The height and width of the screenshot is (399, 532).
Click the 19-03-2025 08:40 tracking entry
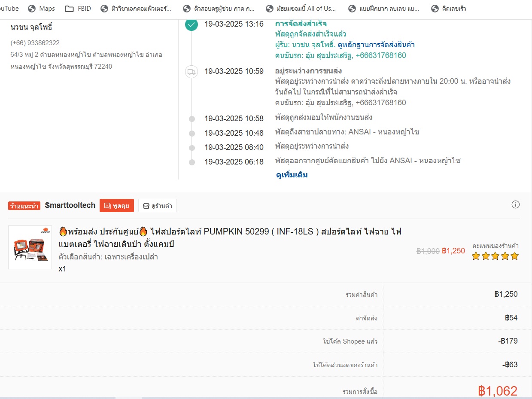277,147
